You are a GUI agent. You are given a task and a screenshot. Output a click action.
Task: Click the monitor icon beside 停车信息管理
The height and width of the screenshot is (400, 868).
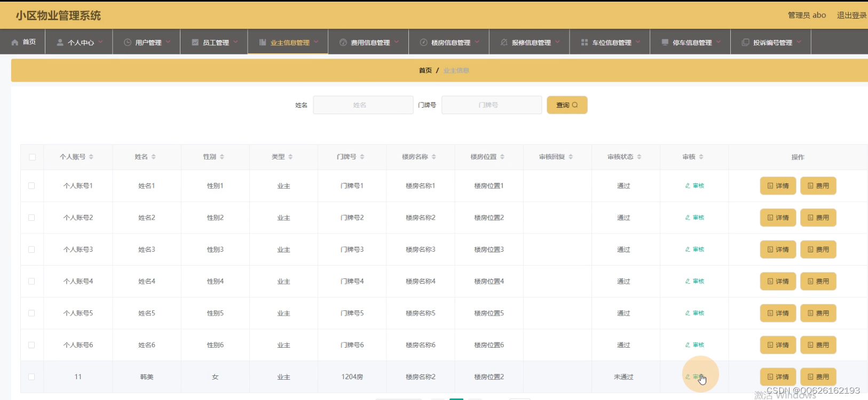(x=665, y=42)
